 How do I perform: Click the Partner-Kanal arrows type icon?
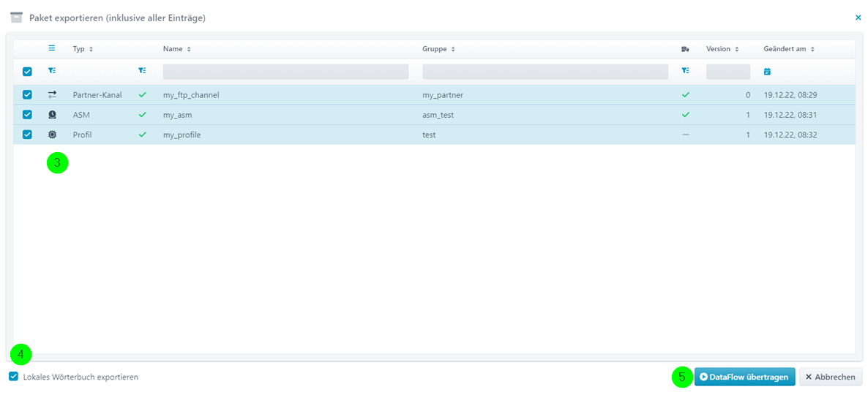click(52, 94)
